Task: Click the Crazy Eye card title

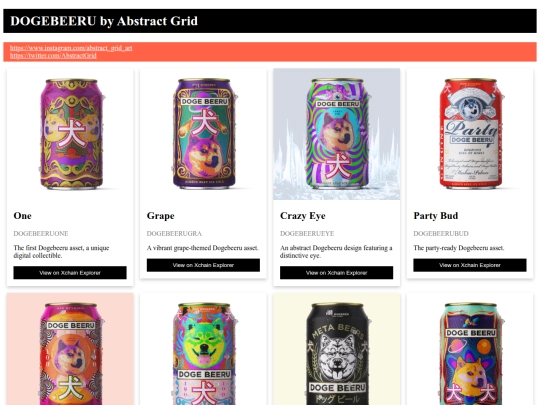Action: (x=303, y=216)
